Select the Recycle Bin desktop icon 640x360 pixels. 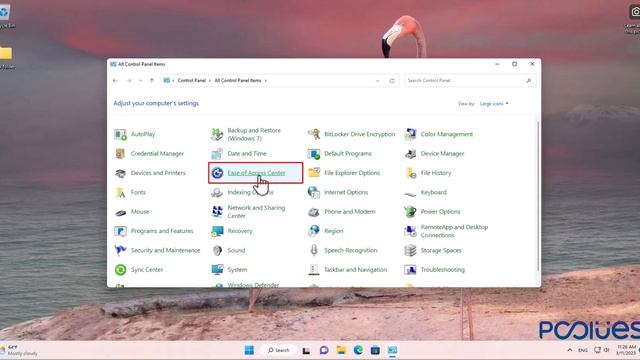click(5, 12)
